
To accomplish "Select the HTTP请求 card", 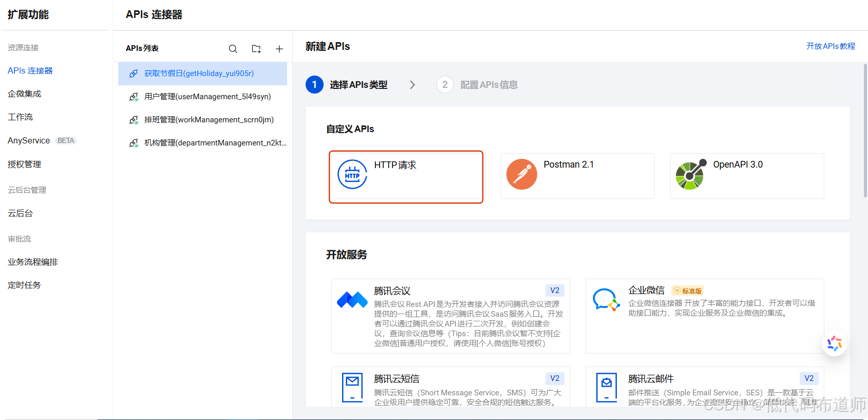I will 406,177.
